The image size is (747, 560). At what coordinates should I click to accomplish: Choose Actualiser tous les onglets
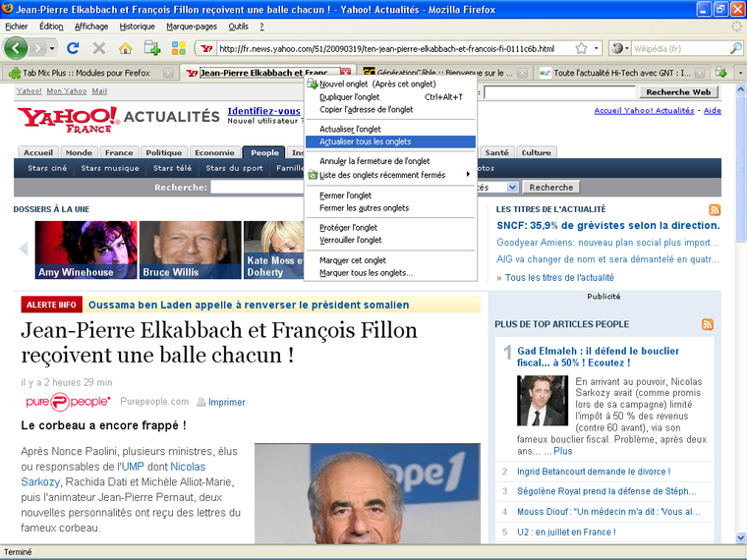tap(390, 141)
